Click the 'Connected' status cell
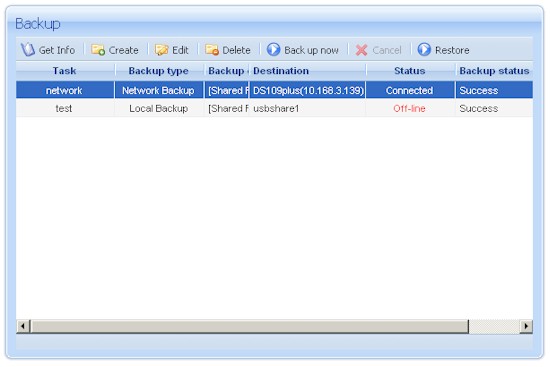Screen dimensions: 550x367 (410, 91)
